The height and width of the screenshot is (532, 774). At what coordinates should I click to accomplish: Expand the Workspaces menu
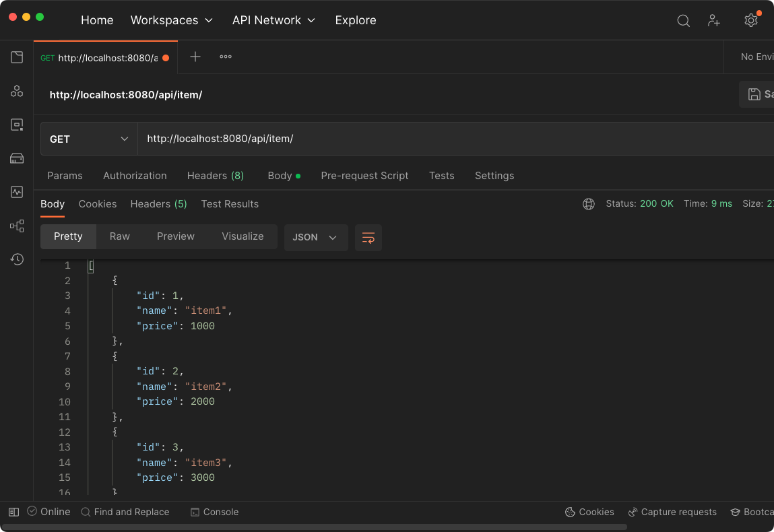(171, 20)
